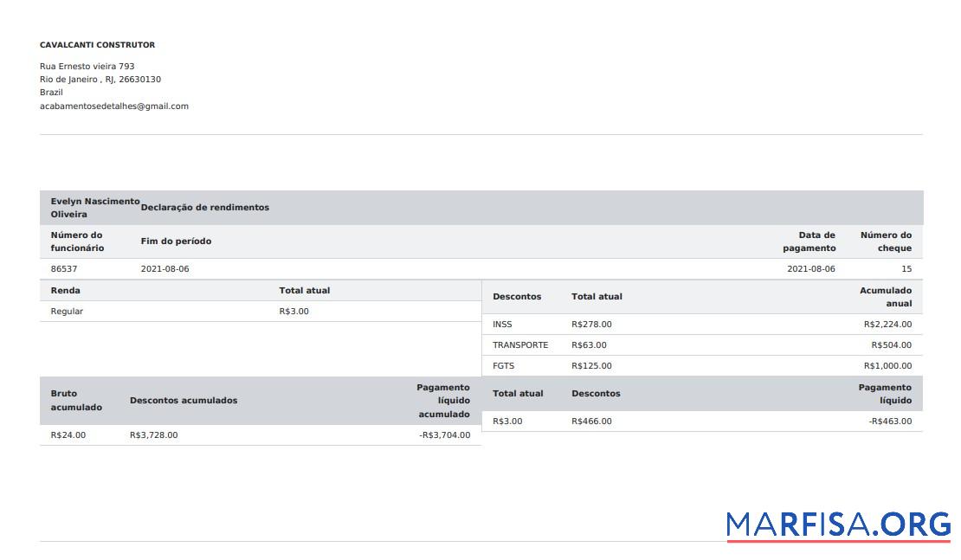Select the Descontos acumulados amount R$3,728.00

(x=153, y=434)
